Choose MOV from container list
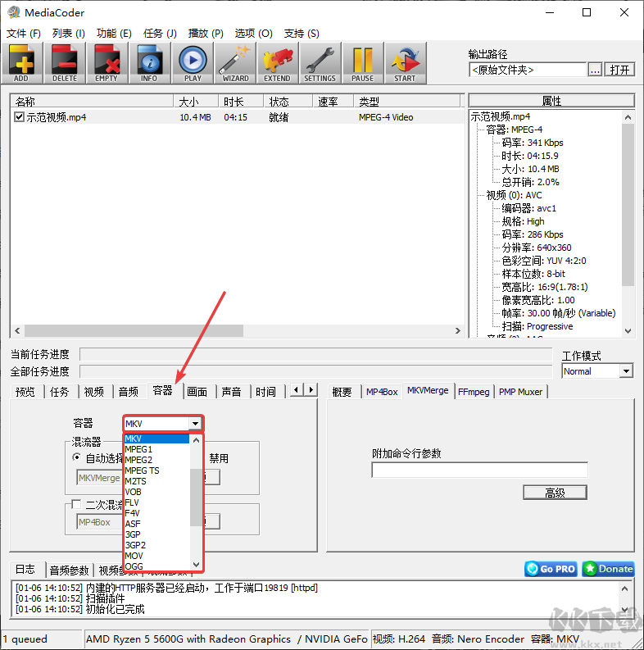 tap(157, 556)
